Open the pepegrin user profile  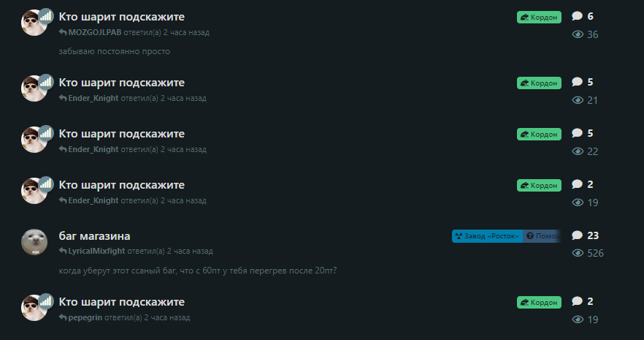coord(85,317)
